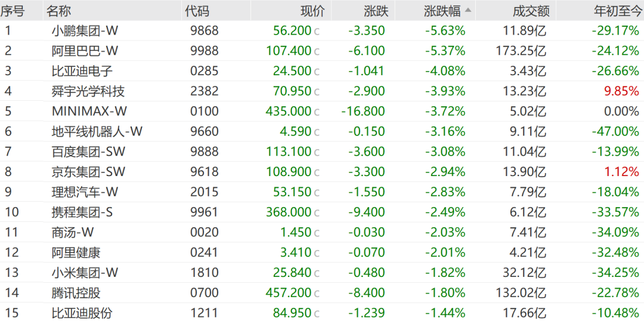Select the 小米集团-W turnover 32.12亿

coord(525,272)
